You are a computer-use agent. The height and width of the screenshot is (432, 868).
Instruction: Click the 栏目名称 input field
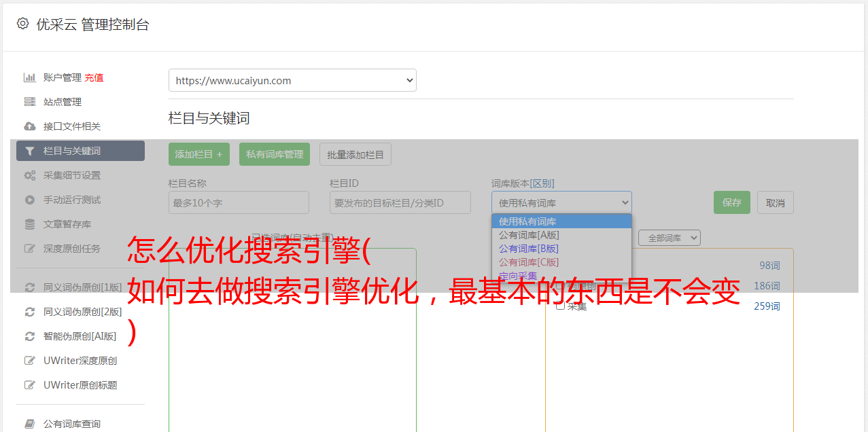pyautogui.click(x=239, y=202)
